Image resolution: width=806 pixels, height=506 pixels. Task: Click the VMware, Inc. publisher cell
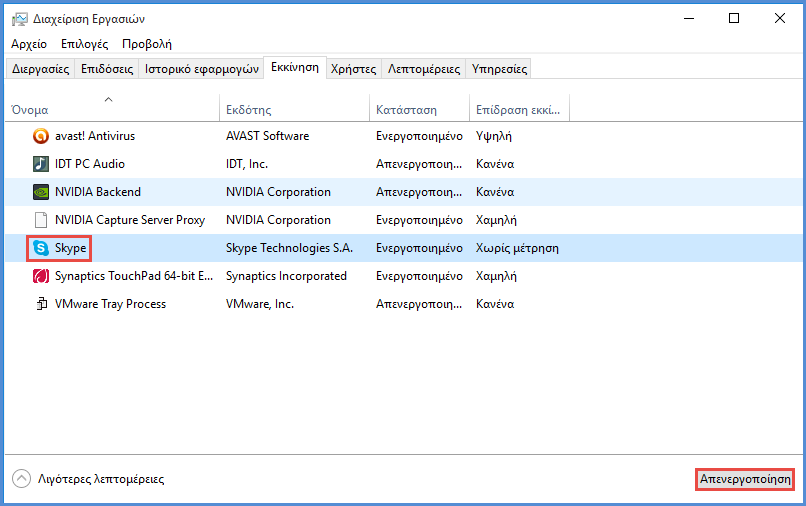point(260,304)
